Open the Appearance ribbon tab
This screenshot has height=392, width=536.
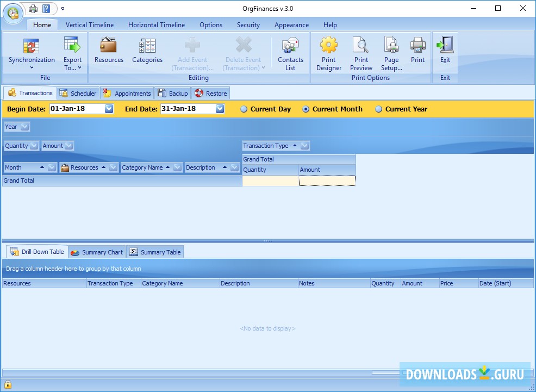point(291,25)
